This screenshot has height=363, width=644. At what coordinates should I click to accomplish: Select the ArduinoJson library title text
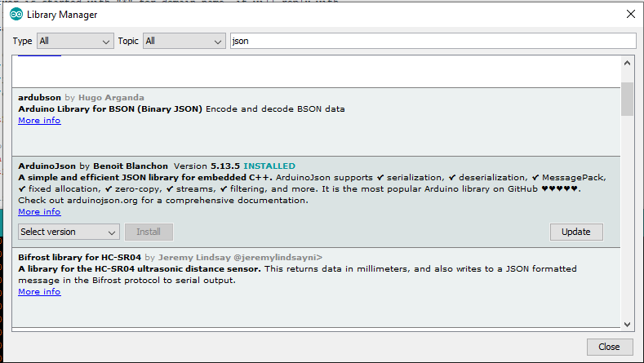point(47,166)
